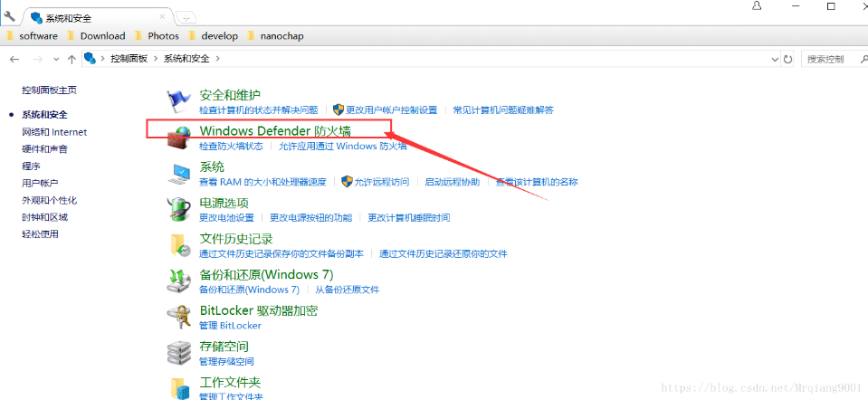Click the File History folder-clock icon

tap(179, 245)
